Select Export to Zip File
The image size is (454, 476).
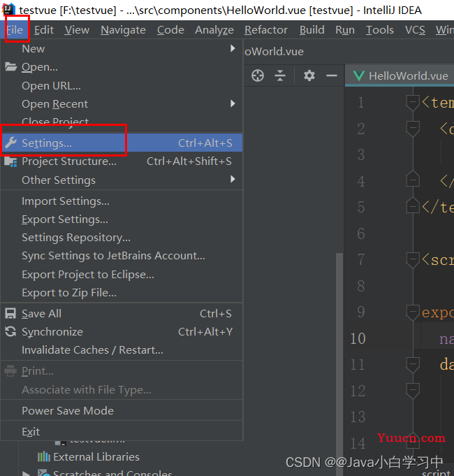coord(68,293)
